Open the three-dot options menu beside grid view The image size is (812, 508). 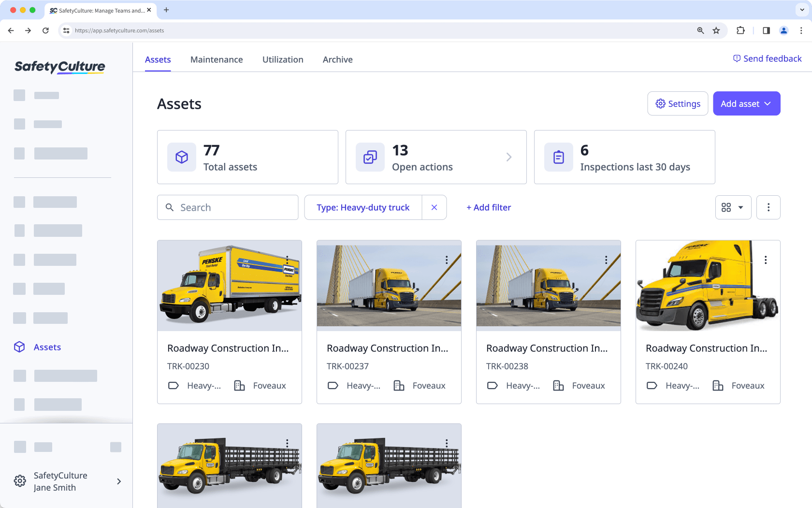[768, 207]
